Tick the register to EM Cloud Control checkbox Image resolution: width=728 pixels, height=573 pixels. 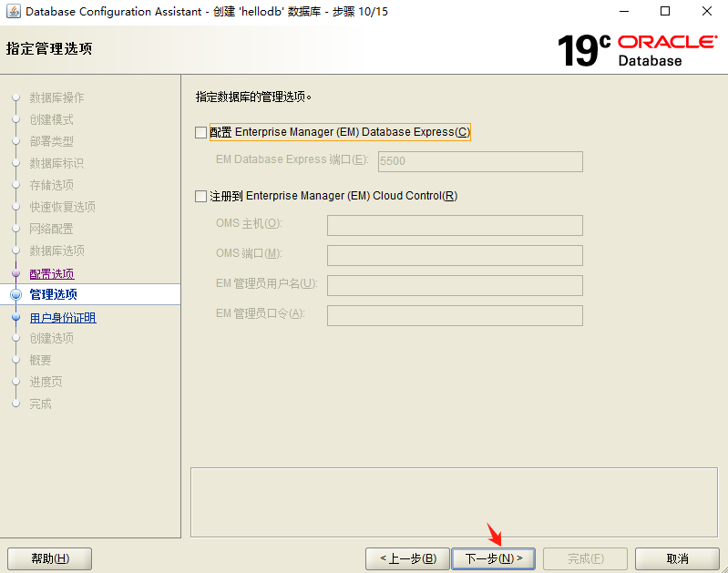click(x=200, y=196)
